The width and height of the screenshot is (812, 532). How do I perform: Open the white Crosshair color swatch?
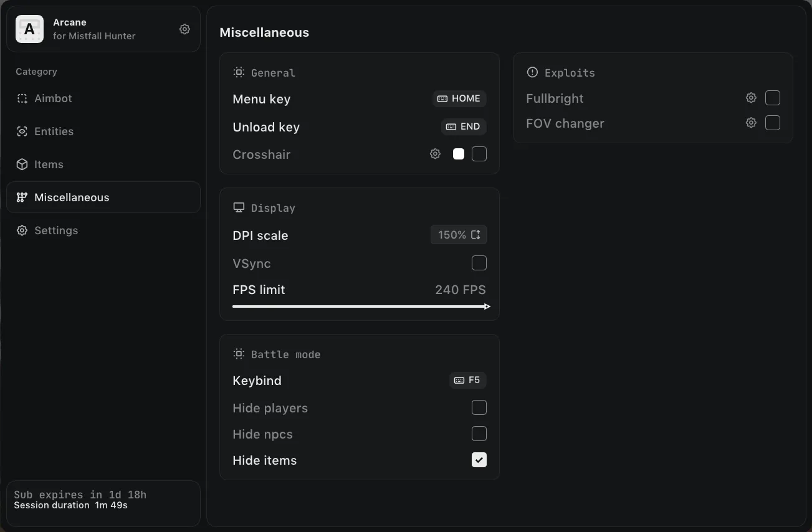tap(459, 154)
